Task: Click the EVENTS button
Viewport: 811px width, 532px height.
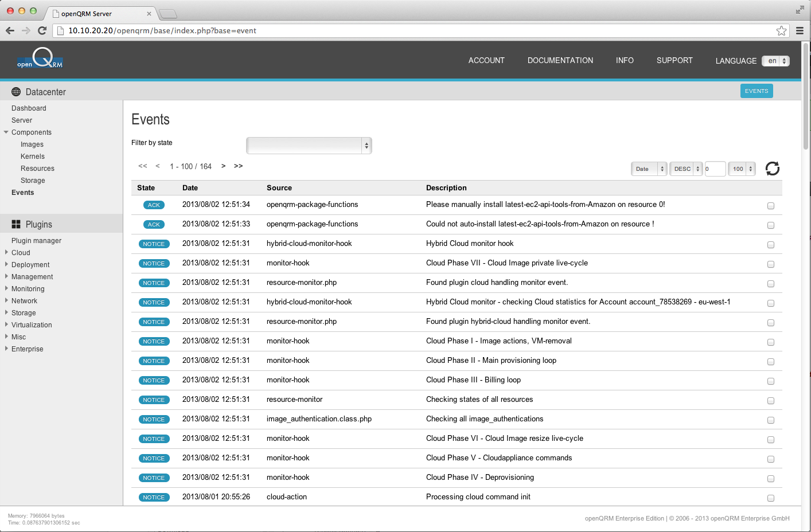Action: (757, 91)
